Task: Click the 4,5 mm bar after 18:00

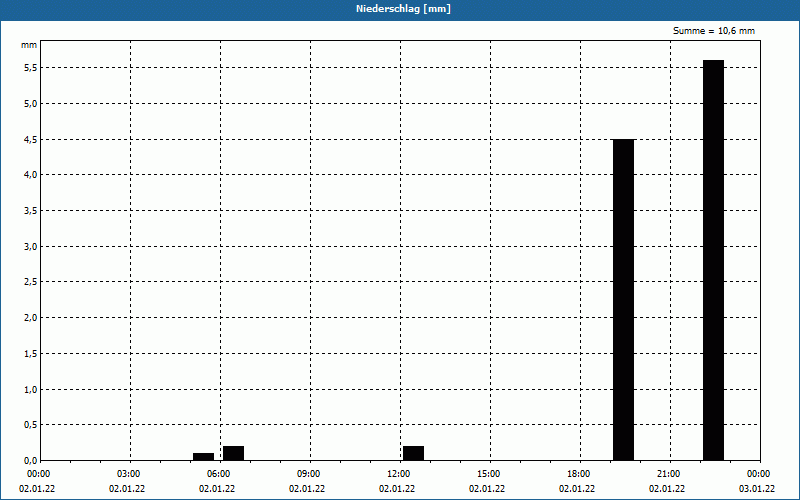Action: pos(623,299)
